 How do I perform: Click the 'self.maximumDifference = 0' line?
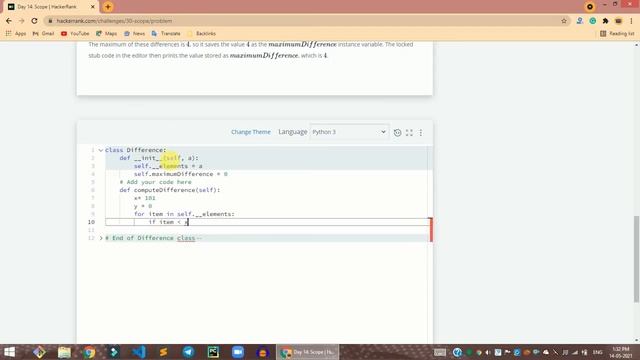181,174
